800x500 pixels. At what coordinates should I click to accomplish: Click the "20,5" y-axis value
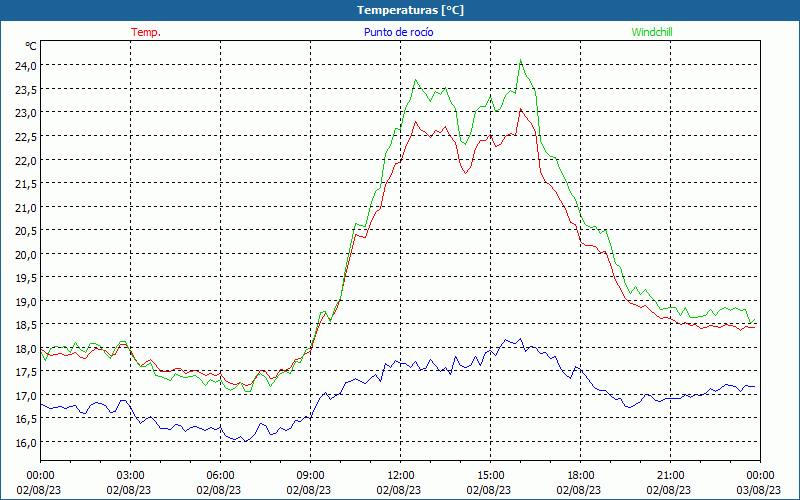(x=26, y=231)
